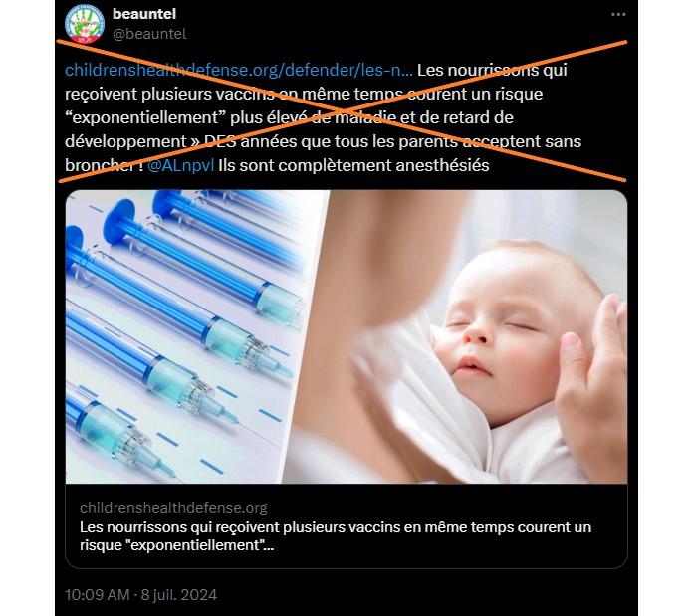Open the childrenshealthdefense.org/defender link in tweet text
693x616 pixels.
[x=239, y=70]
